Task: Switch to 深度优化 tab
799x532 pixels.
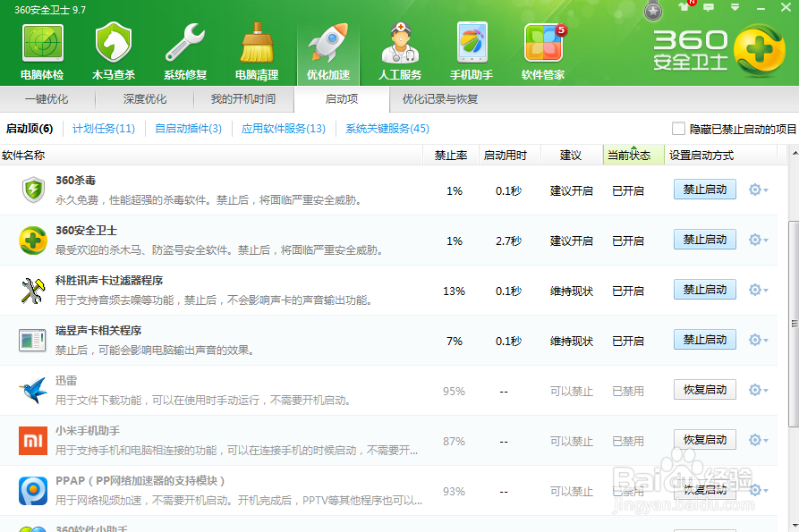Action: pyautogui.click(x=145, y=99)
